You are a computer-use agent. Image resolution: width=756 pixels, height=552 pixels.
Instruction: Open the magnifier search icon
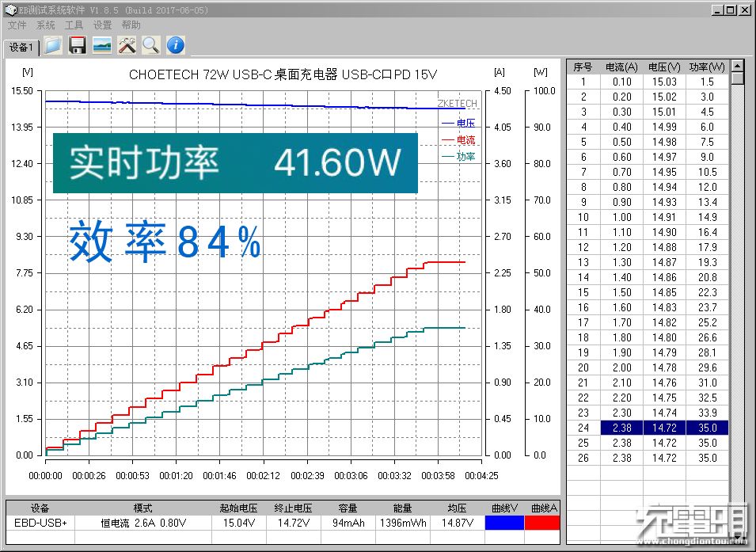[151, 45]
